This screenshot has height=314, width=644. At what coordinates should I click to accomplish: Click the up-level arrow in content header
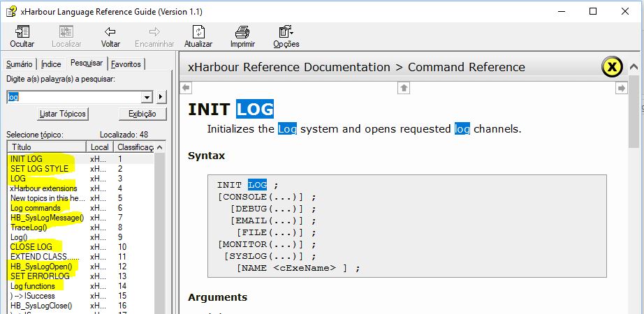(404, 88)
